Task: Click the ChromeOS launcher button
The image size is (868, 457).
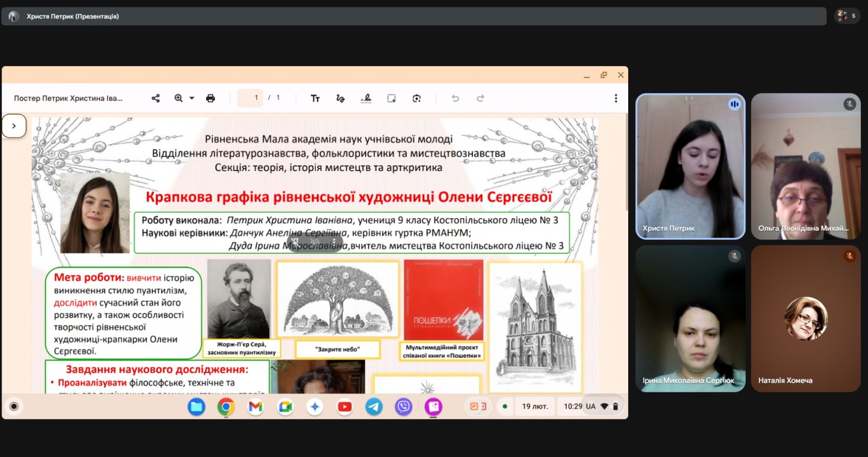Action: 14,407
